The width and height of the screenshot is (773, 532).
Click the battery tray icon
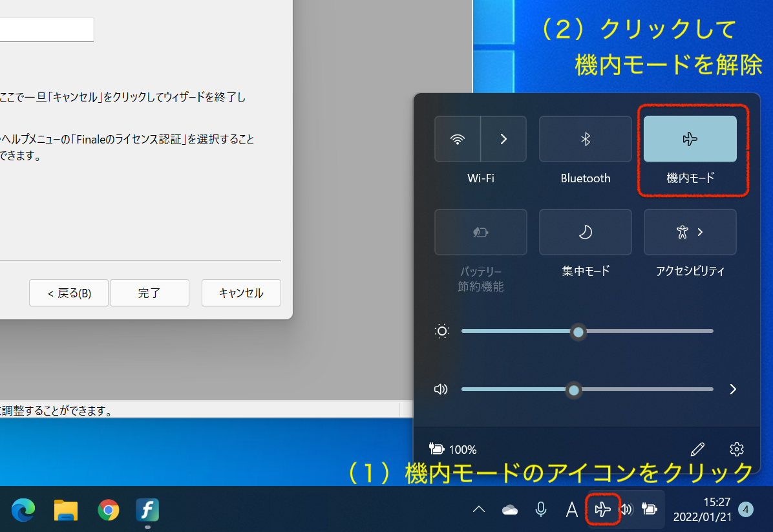pos(650,509)
